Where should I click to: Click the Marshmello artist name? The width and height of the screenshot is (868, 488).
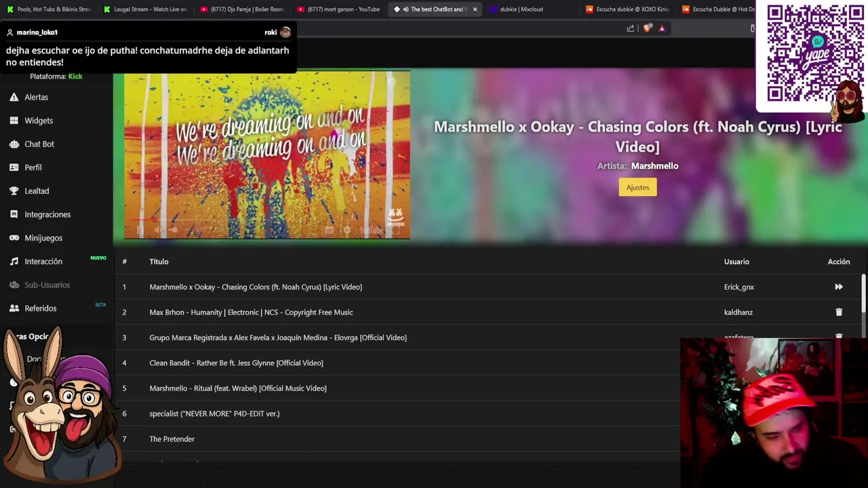[x=654, y=165]
